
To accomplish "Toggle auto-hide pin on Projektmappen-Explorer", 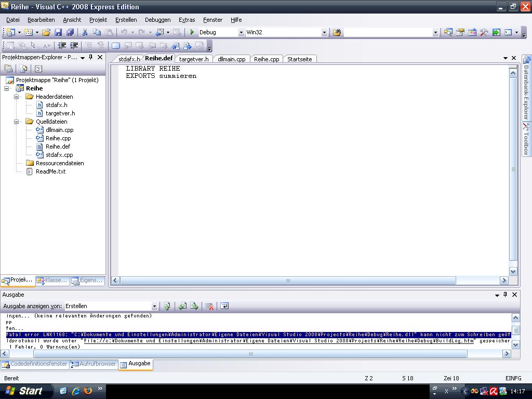I will pos(91,57).
